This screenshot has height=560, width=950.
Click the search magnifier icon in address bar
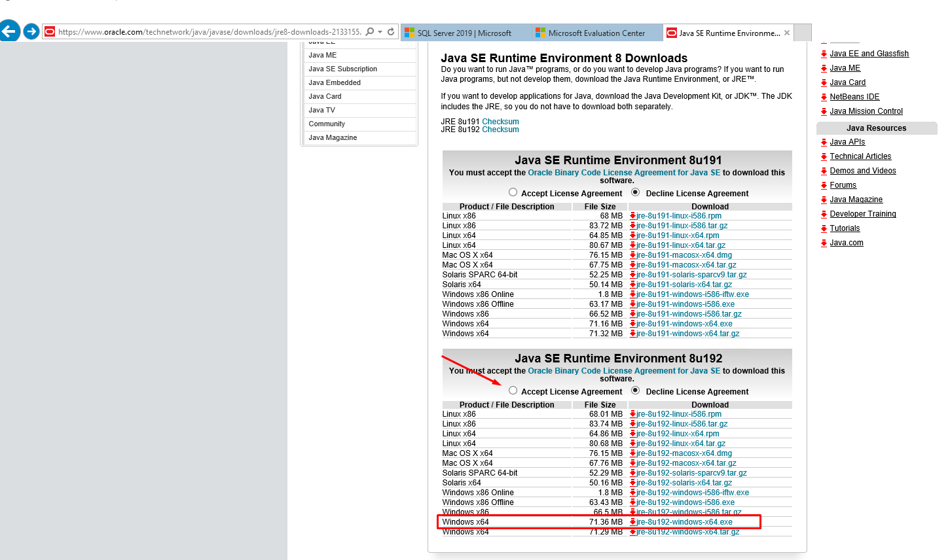point(370,31)
